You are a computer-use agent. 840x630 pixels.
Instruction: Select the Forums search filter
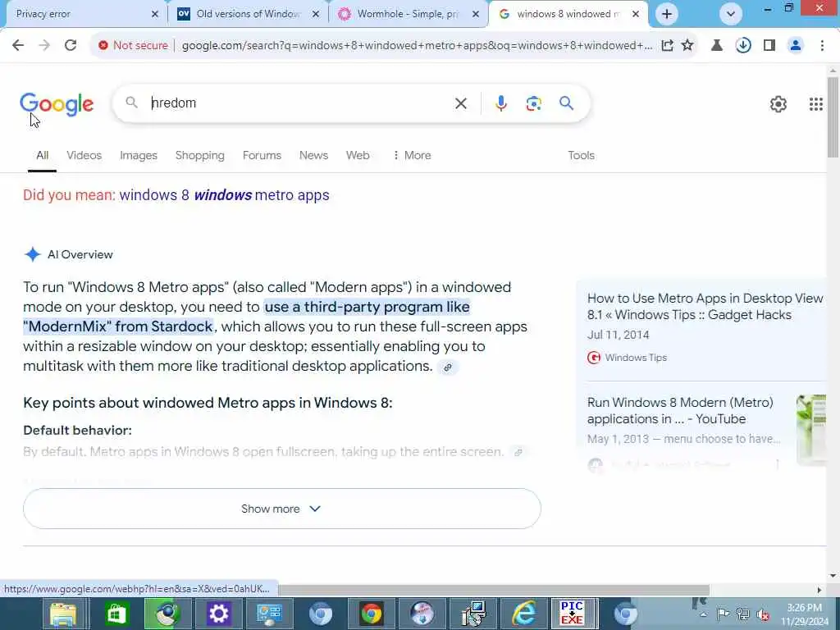[x=262, y=155]
